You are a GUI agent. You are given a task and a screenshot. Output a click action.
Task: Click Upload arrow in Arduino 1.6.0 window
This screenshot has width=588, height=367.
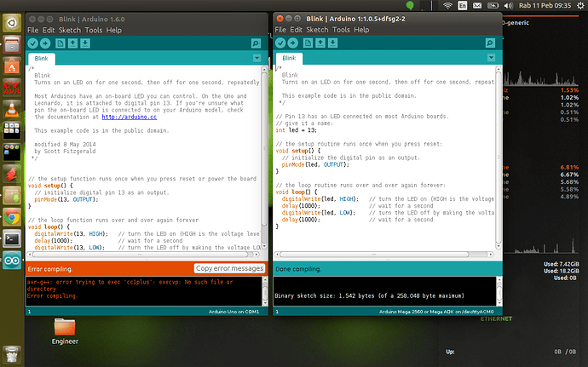click(45, 43)
